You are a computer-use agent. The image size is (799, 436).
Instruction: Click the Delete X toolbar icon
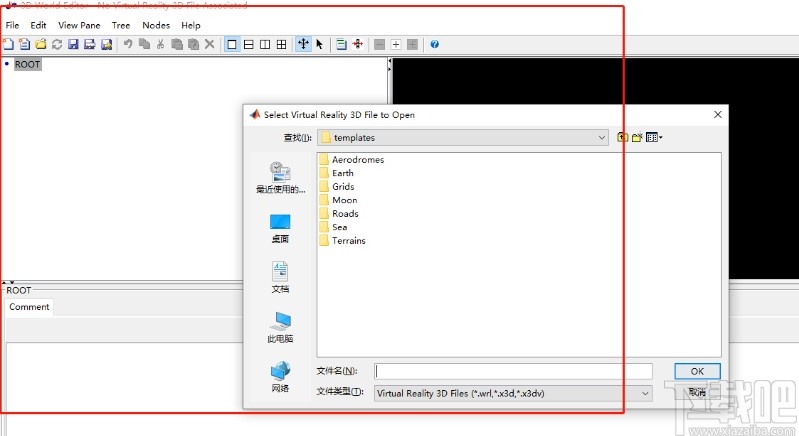click(209, 44)
